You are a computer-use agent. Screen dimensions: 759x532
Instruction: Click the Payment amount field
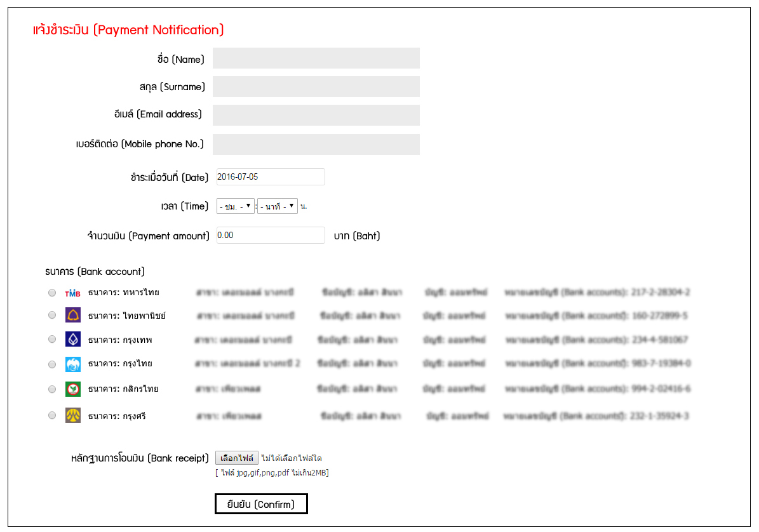(271, 236)
